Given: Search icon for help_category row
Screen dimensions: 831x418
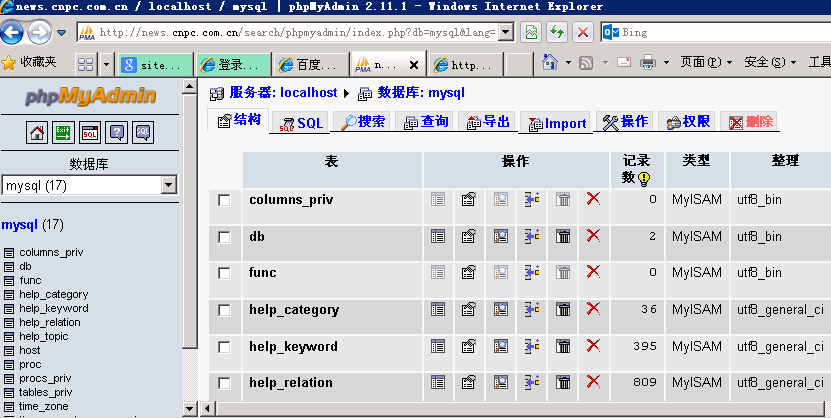Looking at the screenshot, I should tap(500, 309).
